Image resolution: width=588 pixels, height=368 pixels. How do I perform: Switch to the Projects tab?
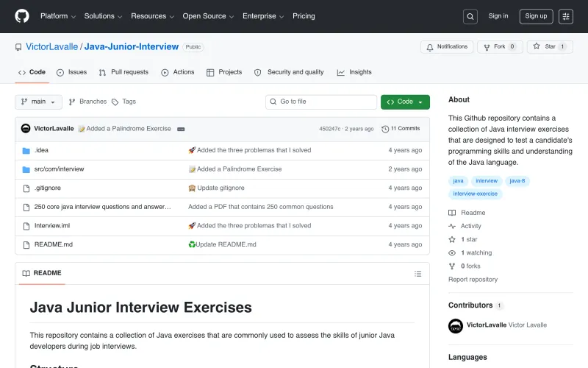click(x=224, y=72)
